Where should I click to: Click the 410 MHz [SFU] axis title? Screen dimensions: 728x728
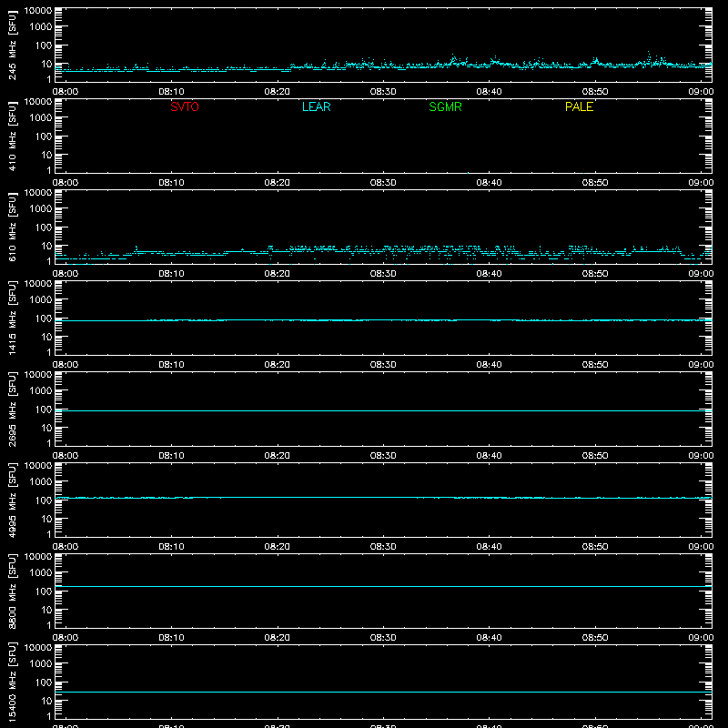(13, 136)
